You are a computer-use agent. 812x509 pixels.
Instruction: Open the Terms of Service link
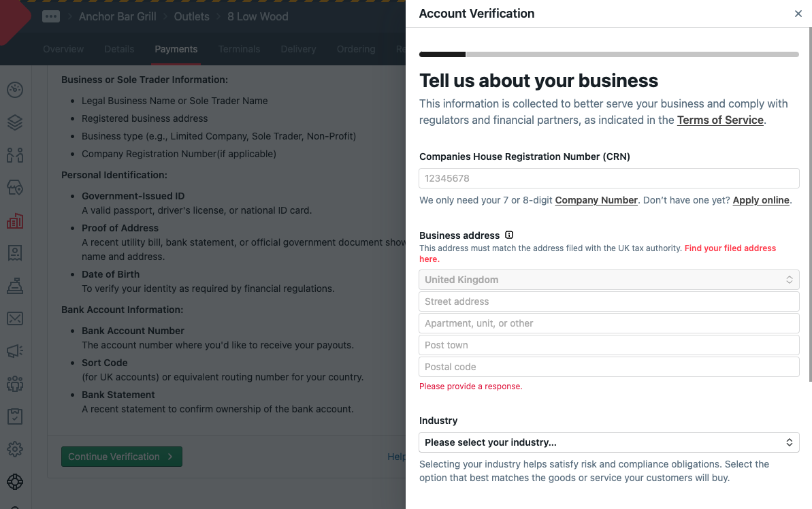click(x=720, y=120)
